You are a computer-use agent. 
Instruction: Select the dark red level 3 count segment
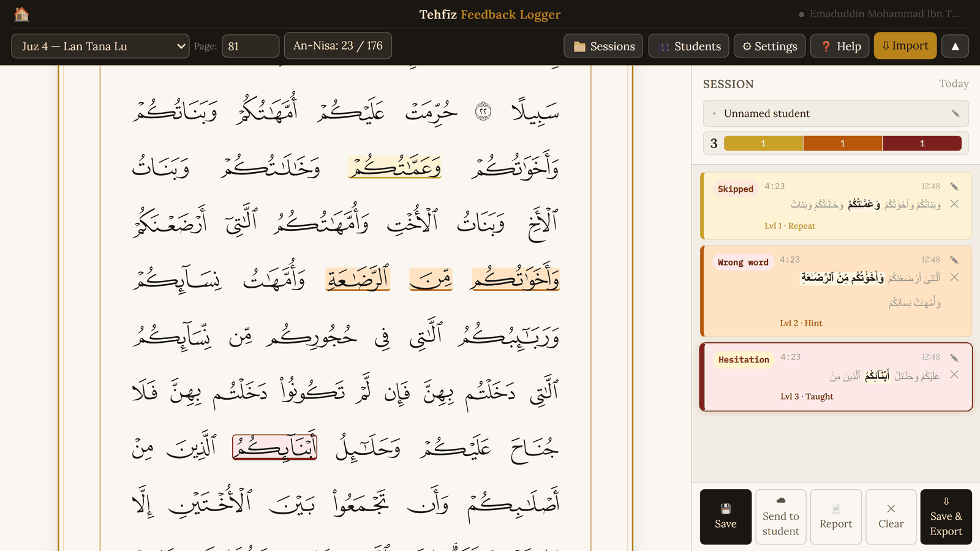[922, 143]
